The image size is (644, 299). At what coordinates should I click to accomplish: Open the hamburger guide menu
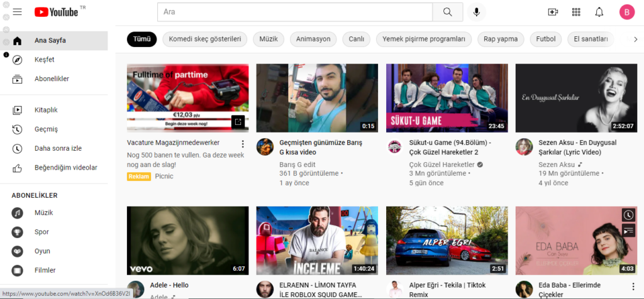coord(17,12)
